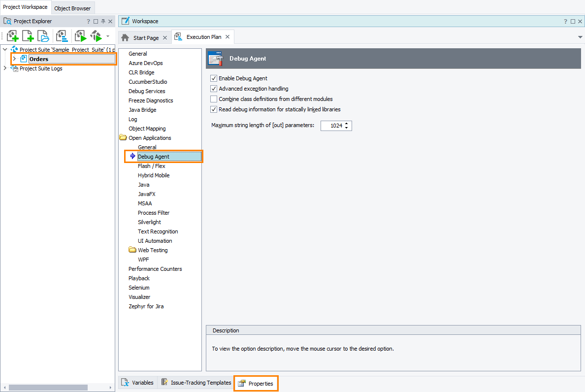585x392 pixels.
Task: Click the Workspace help icon
Action: coord(564,21)
